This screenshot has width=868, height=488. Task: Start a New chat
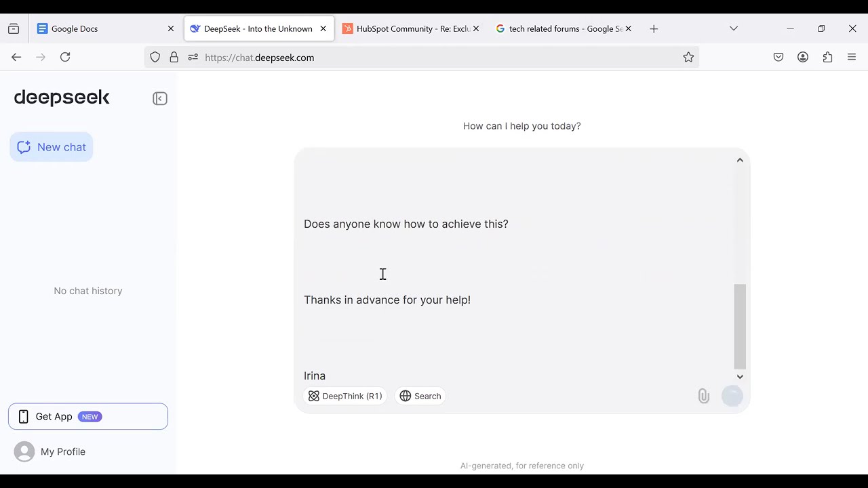point(52,147)
